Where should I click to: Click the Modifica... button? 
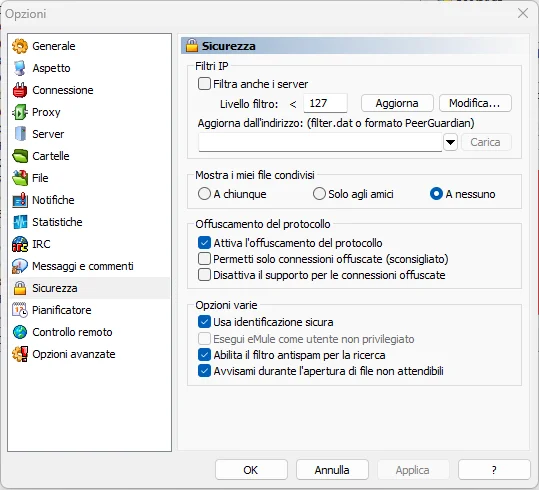tap(475, 103)
